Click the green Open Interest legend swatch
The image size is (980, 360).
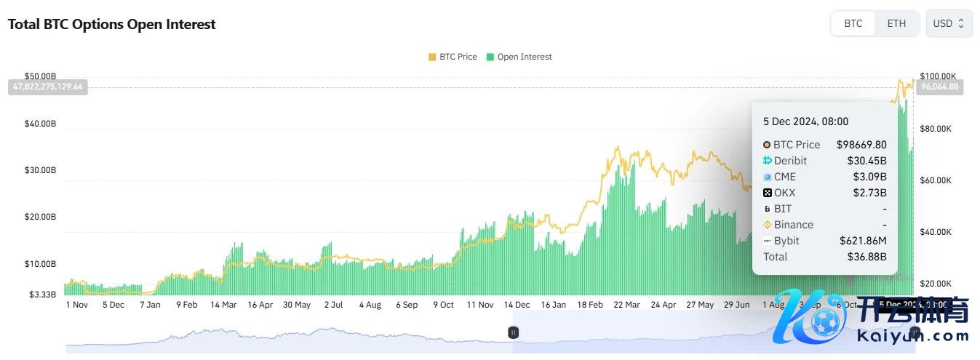coord(490,57)
